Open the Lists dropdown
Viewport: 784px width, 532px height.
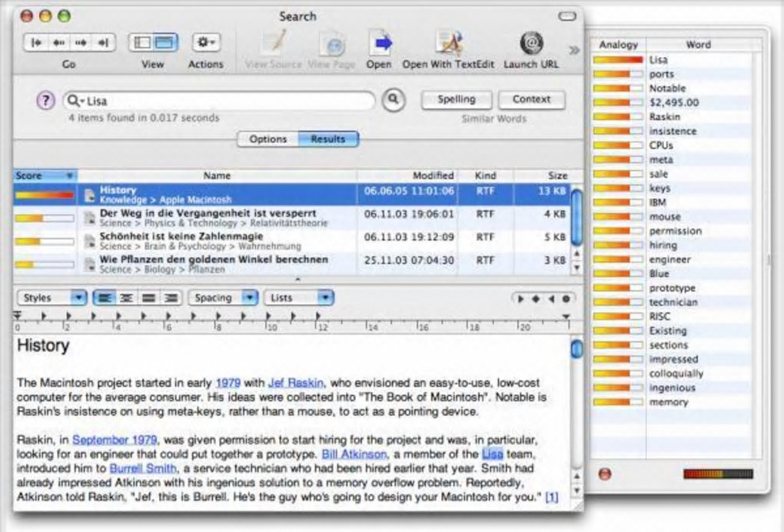click(298, 298)
